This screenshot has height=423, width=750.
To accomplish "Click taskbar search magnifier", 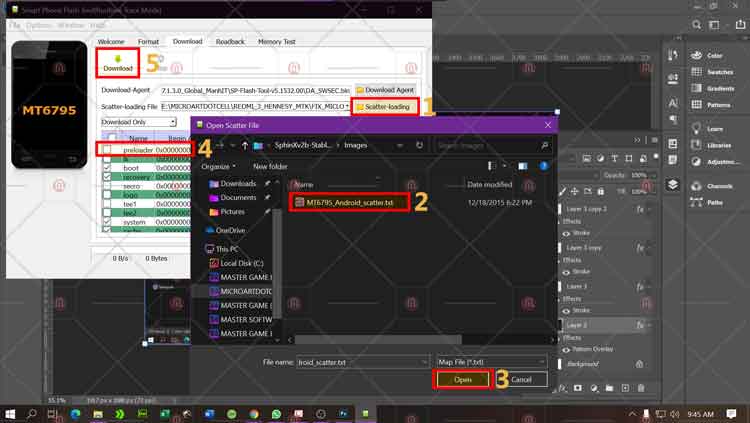I will pyautogui.click(x=32, y=414).
